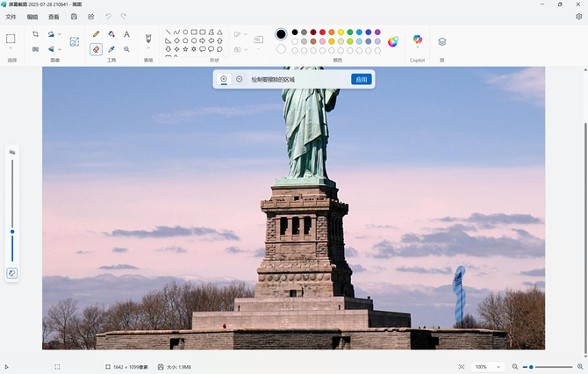This screenshot has height=374, width=588.
Task: Click the blue 应用 apply button
Action: (361, 79)
